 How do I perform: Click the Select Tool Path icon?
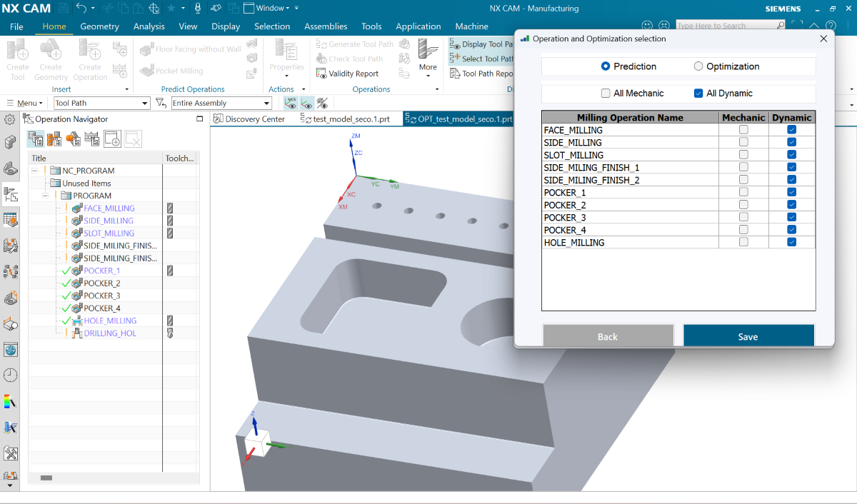456,59
